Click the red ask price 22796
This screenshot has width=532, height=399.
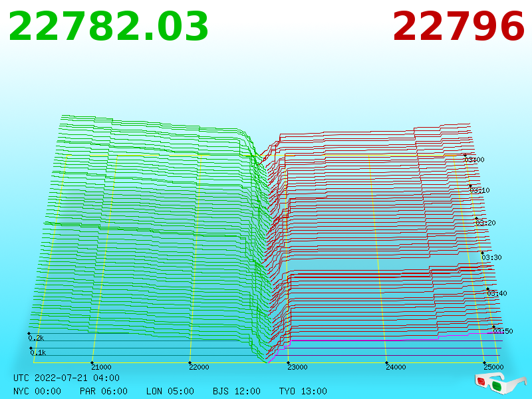point(459,26)
